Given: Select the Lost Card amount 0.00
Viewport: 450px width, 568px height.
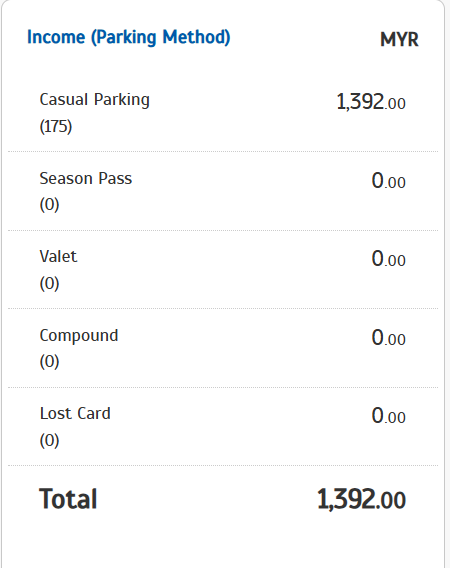Looking at the screenshot, I should click(388, 416).
